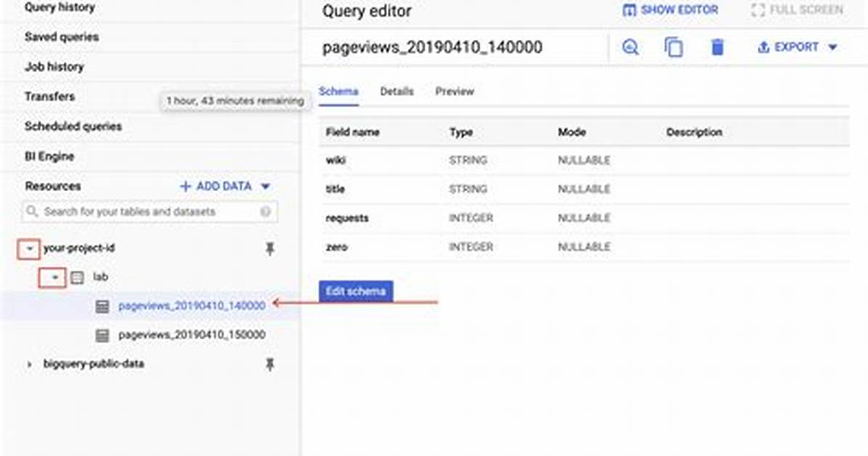This screenshot has height=456, width=868.
Task: Open the ADD DATA dropdown arrow
Action: tap(265, 187)
